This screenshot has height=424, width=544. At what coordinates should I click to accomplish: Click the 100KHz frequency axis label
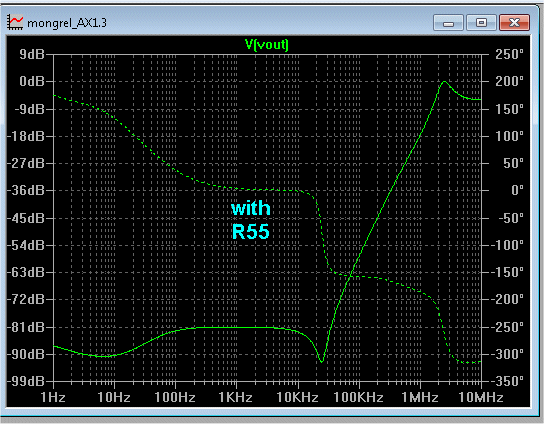click(358, 397)
